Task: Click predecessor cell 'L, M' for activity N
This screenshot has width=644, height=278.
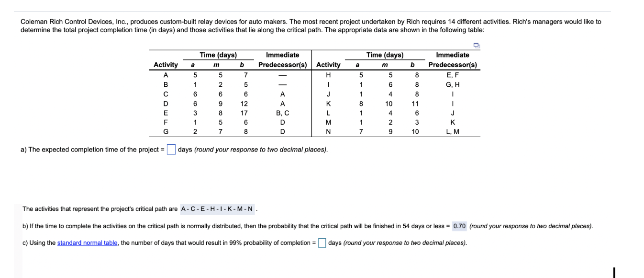Action: (x=453, y=132)
